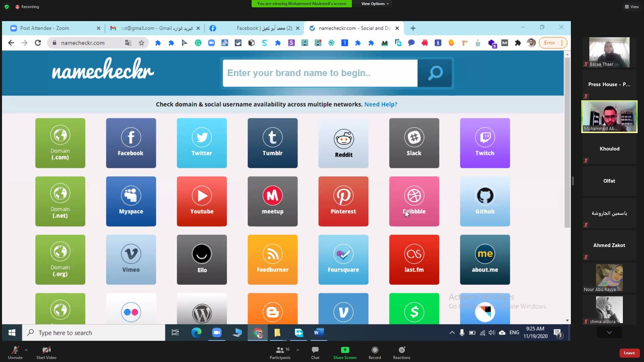Open Zoom Reactions panel
The width and height of the screenshot is (644, 362).
pos(401,353)
